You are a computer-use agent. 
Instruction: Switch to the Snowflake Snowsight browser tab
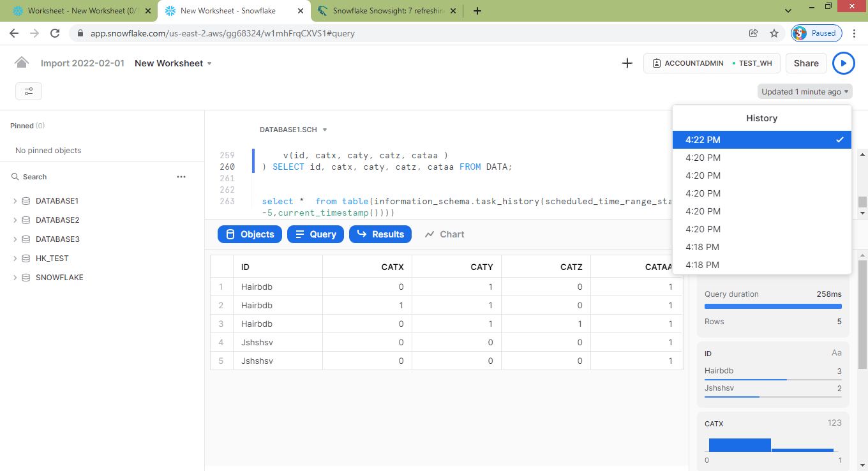point(387,11)
